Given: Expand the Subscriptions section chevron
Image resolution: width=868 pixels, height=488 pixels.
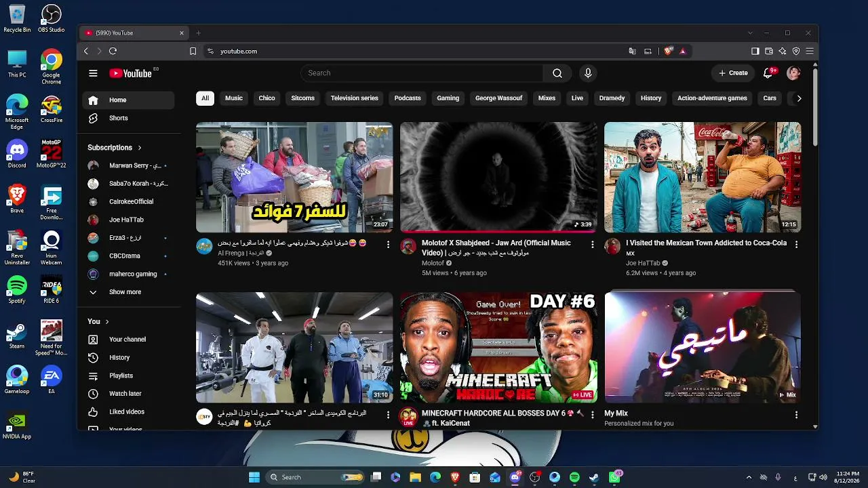Looking at the screenshot, I should 140,148.
